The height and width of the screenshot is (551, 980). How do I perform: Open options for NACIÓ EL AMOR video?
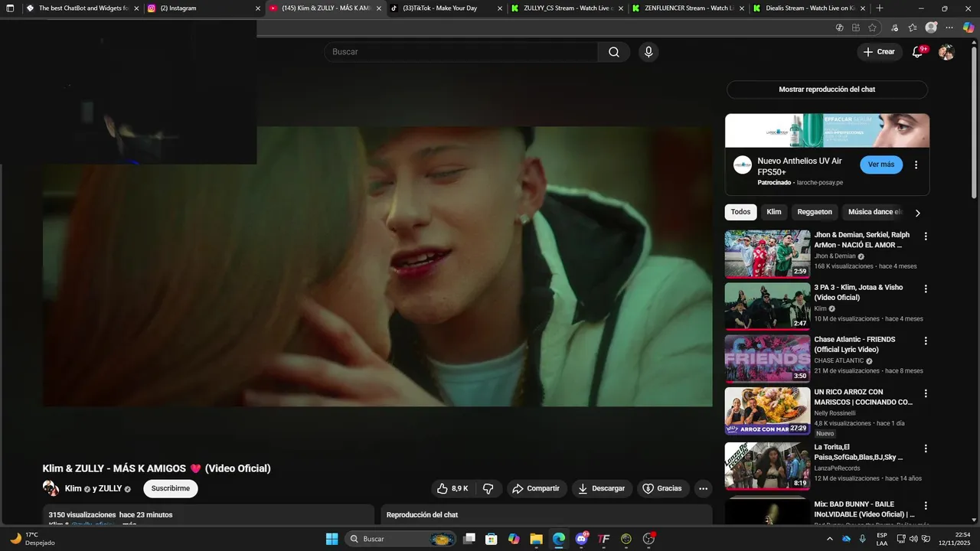[x=925, y=236]
